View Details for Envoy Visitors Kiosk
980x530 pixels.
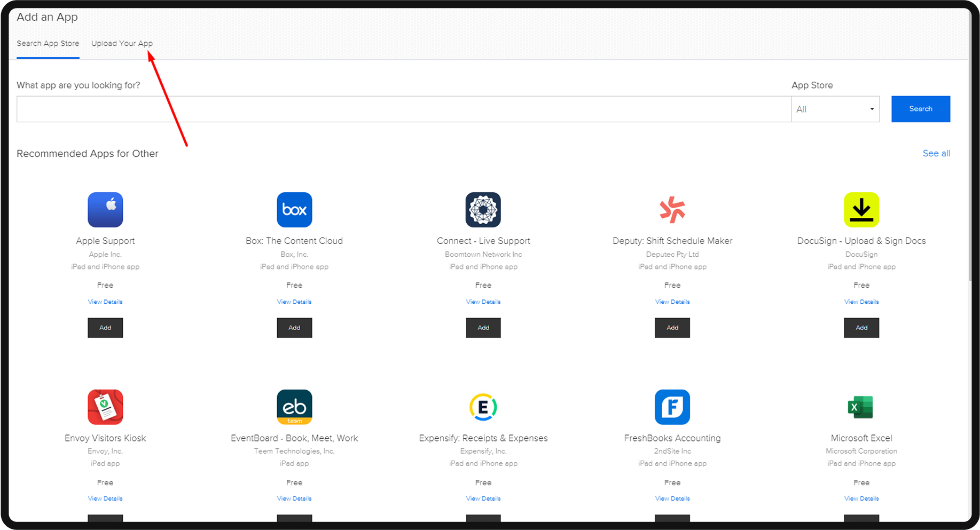(x=105, y=499)
